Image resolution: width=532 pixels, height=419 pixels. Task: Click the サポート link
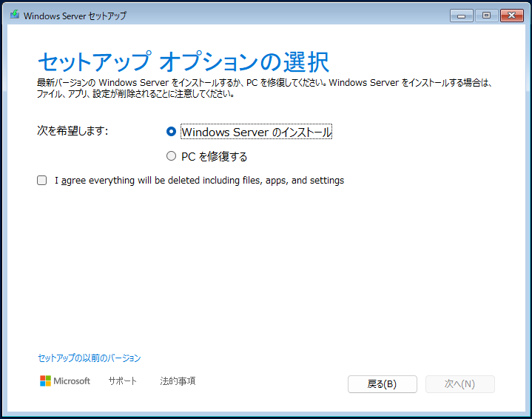point(123,381)
